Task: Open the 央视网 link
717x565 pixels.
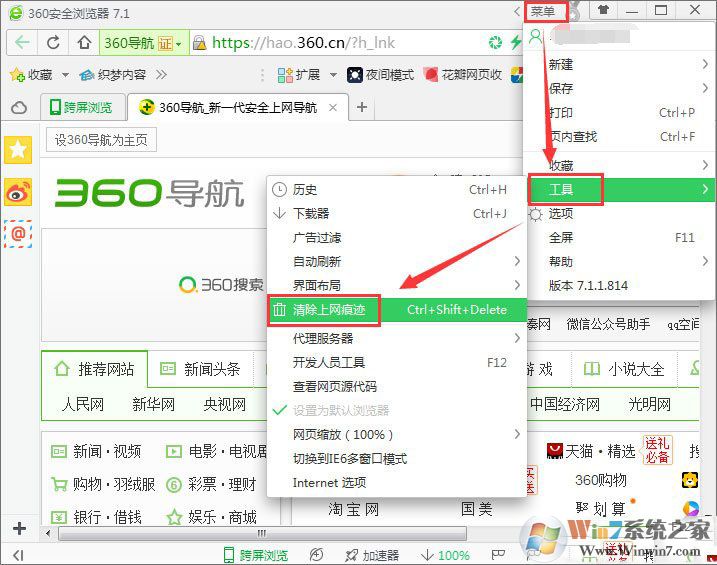Action: click(x=225, y=404)
